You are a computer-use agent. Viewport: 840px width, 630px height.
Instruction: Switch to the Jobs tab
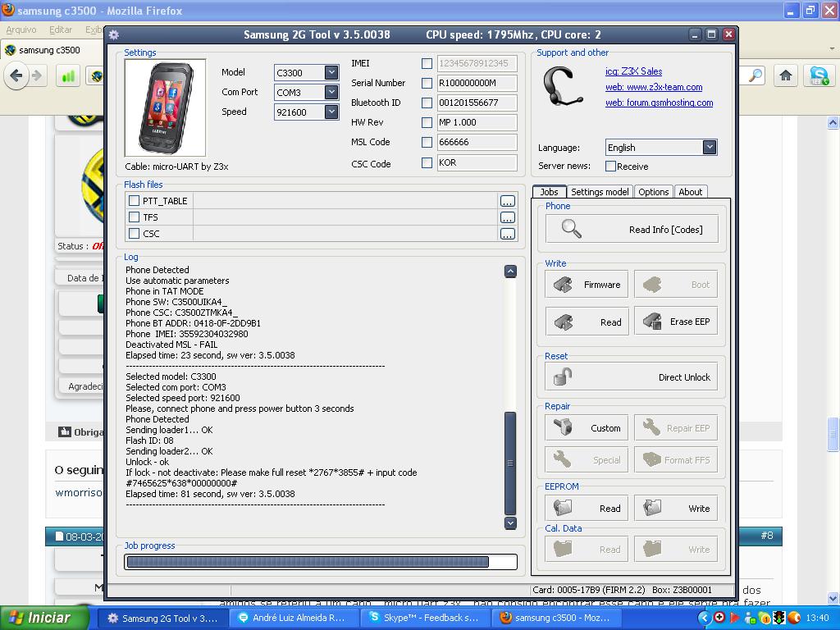(549, 192)
